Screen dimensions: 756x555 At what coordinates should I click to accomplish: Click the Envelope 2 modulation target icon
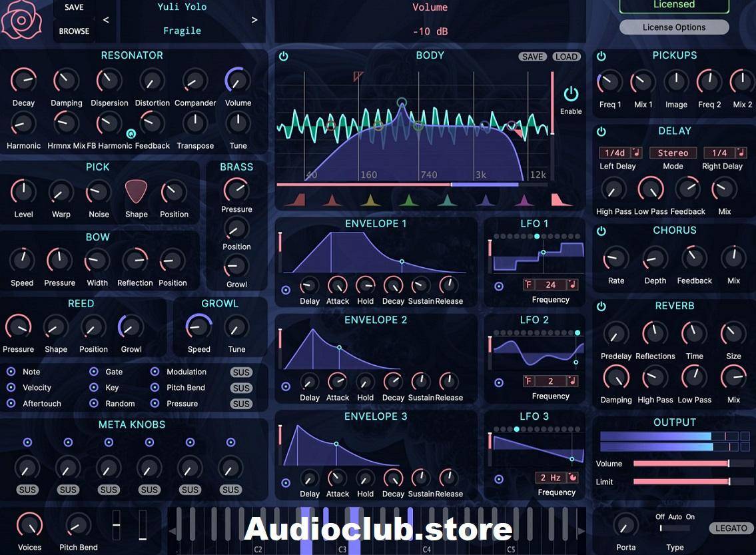(286, 386)
